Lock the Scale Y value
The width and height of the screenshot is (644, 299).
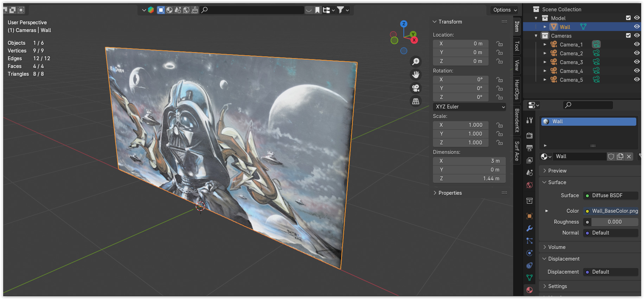pyautogui.click(x=499, y=134)
